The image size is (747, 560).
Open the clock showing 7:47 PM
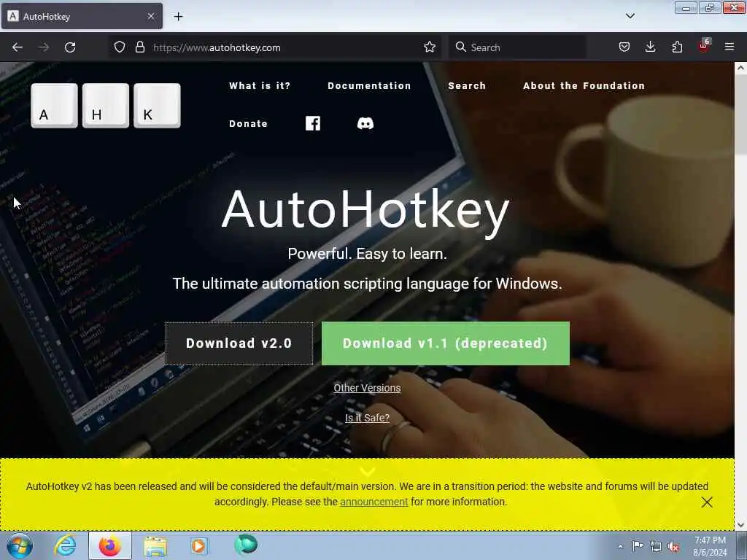[x=710, y=546]
